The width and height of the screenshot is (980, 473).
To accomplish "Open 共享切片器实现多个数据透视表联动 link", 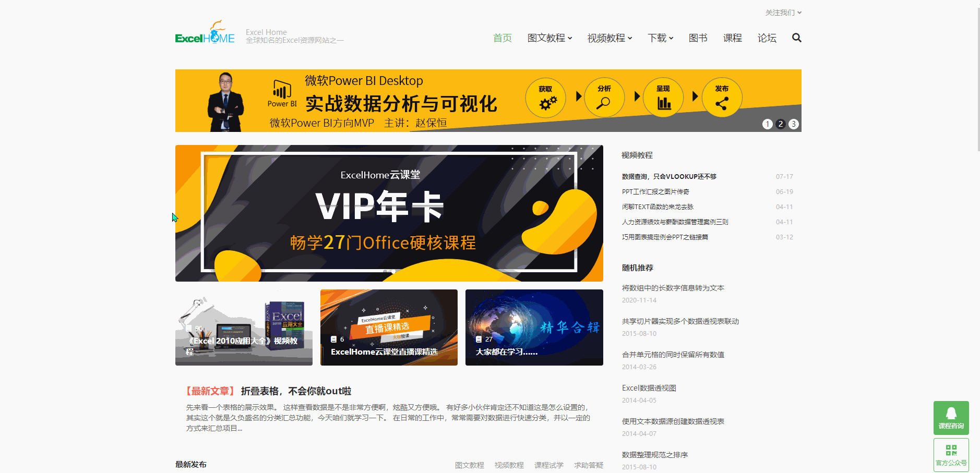I will [680, 321].
